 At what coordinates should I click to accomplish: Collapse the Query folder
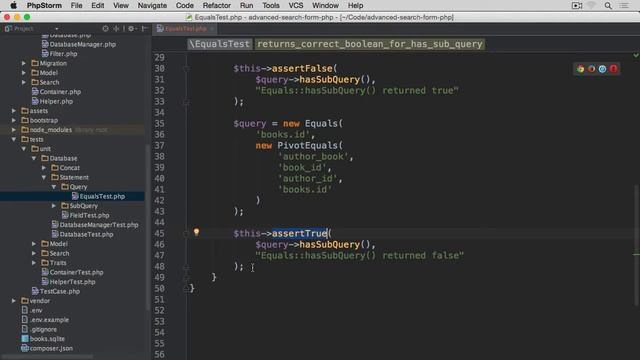53,187
